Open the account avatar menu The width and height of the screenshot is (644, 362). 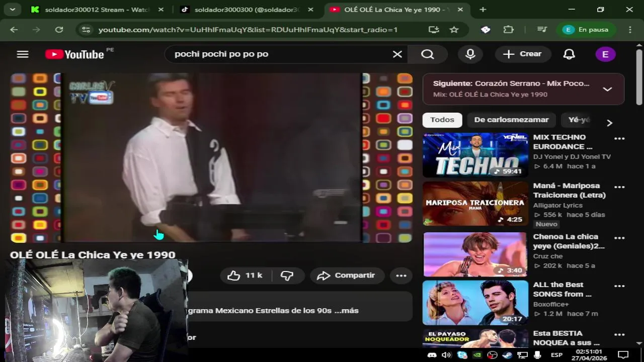(605, 54)
